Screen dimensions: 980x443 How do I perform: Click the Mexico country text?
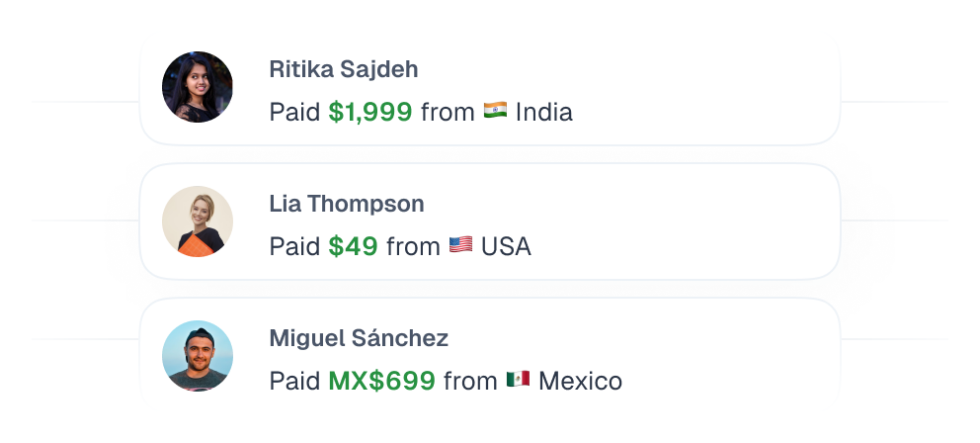[x=580, y=382]
